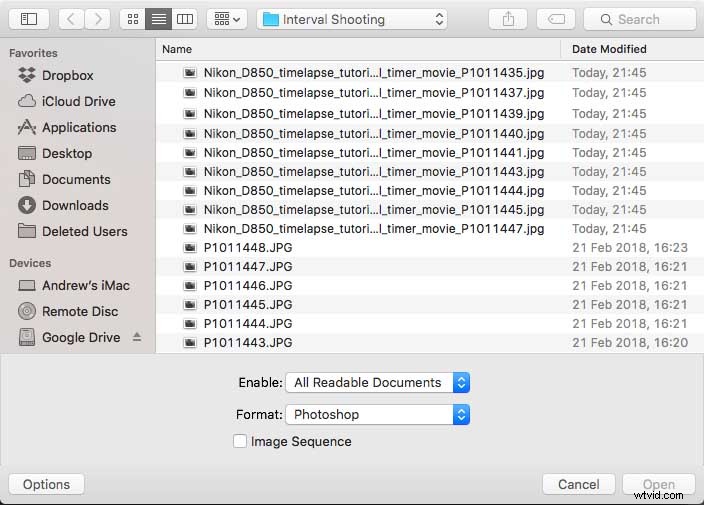704x505 pixels.
Task: Click the Edit Tags toolbar icon
Action: pos(555,19)
